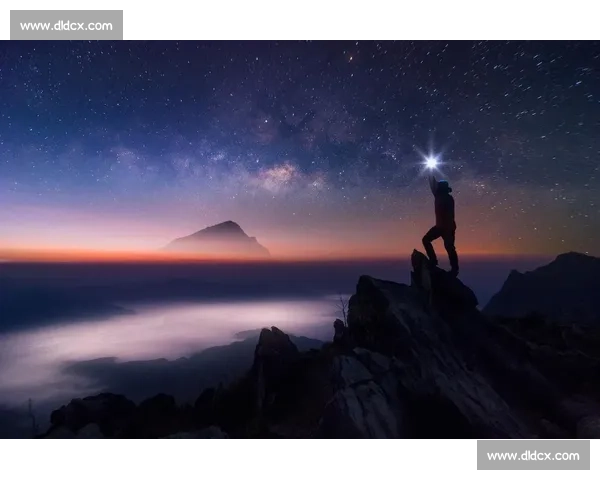Click the low rocks at bottom-left foreground

point(100,415)
